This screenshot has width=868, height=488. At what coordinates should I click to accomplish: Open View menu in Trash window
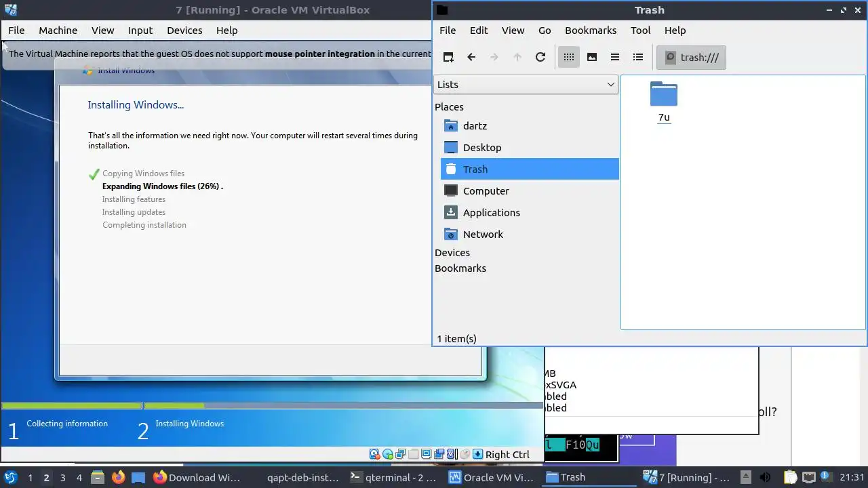513,30
